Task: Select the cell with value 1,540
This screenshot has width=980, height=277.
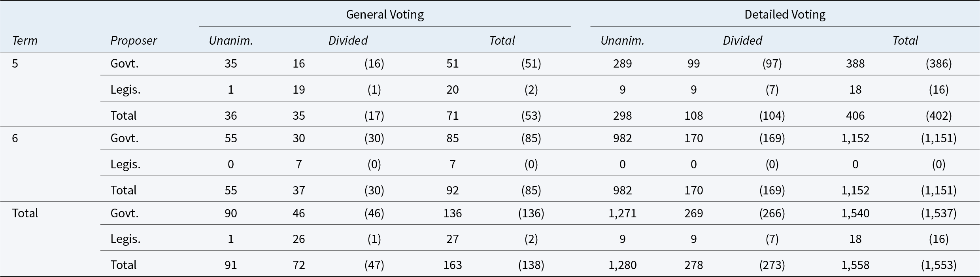Action: 855,213
